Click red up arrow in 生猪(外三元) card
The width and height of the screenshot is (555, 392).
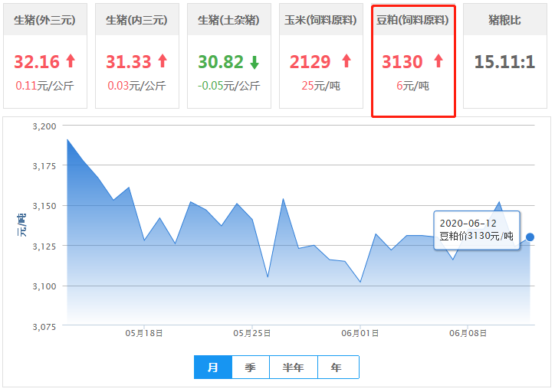71,61
